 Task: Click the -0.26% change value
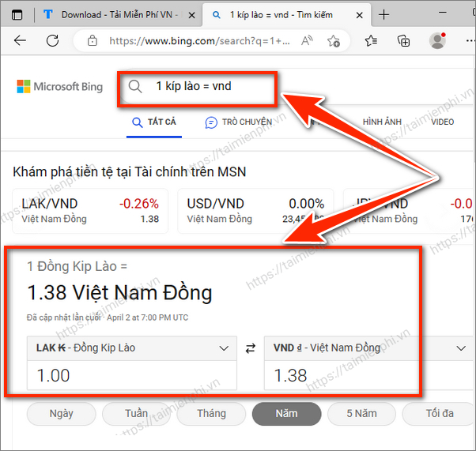138,204
